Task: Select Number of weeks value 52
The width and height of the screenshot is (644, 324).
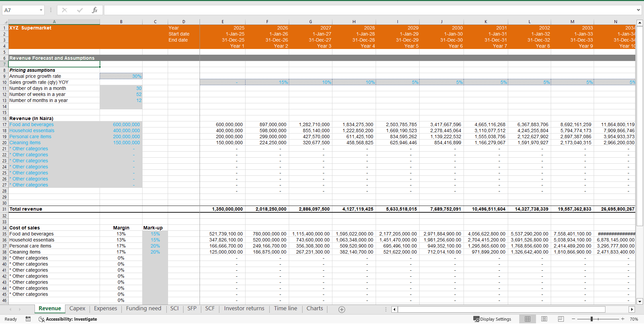Action: (121, 94)
